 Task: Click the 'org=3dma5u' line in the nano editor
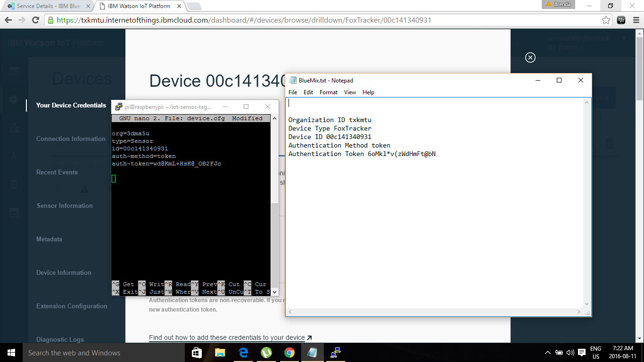point(131,133)
